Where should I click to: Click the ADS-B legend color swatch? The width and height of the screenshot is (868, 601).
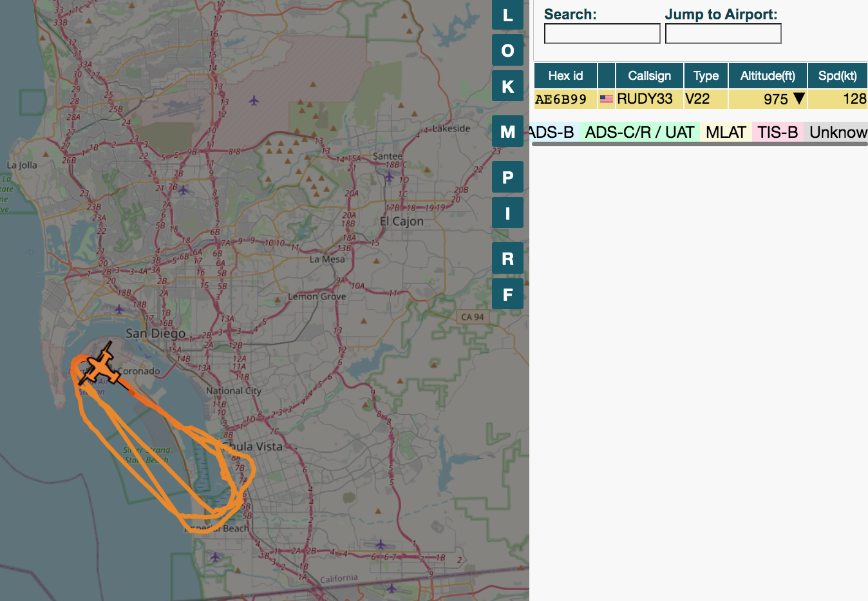pyautogui.click(x=554, y=132)
